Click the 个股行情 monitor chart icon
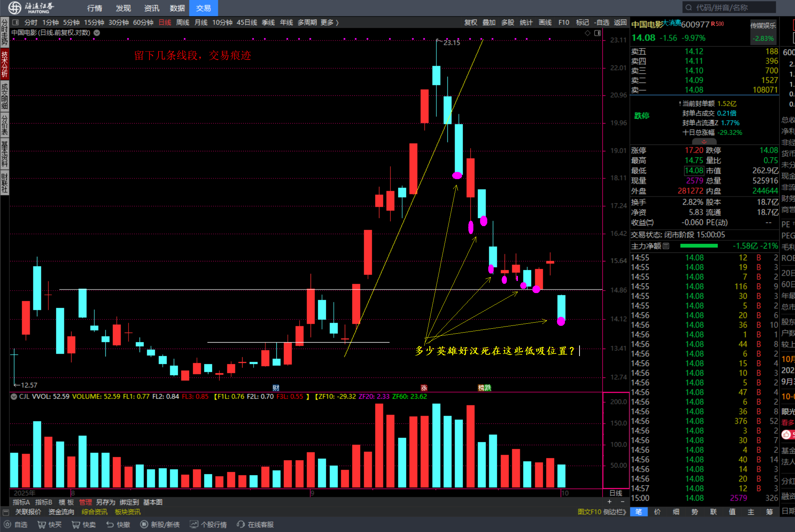This screenshot has height=532, width=795. tap(194, 525)
